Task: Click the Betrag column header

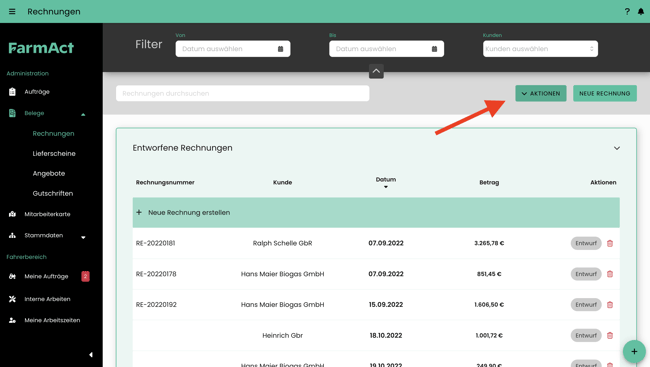Action: pyautogui.click(x=489, y=182)
